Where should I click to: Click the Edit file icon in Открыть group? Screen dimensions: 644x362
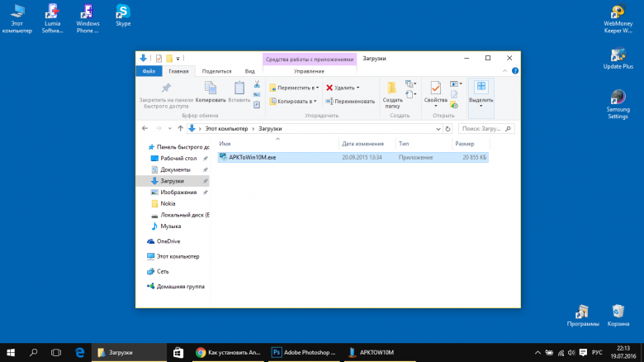tap(454, 94)
